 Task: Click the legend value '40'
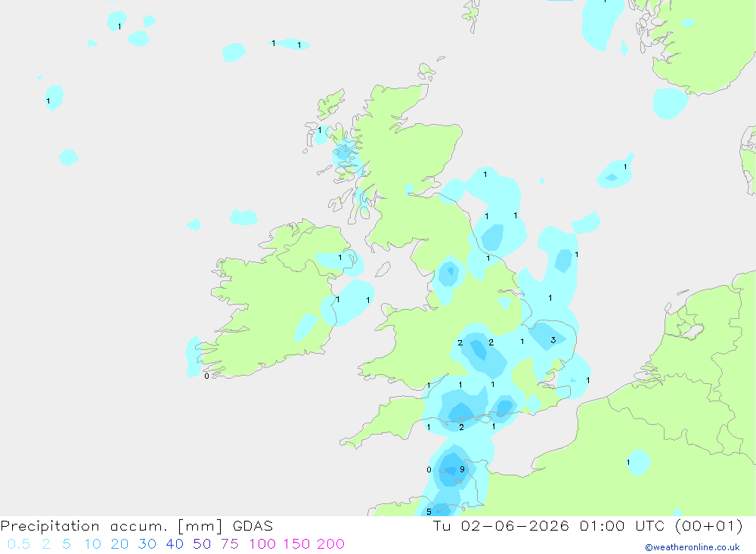coord(175,544)
